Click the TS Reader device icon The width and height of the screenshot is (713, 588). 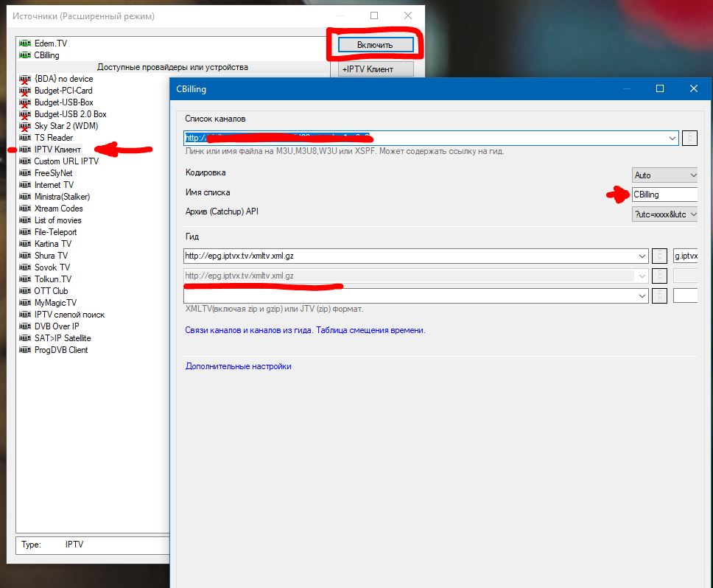tap(25, 138)
